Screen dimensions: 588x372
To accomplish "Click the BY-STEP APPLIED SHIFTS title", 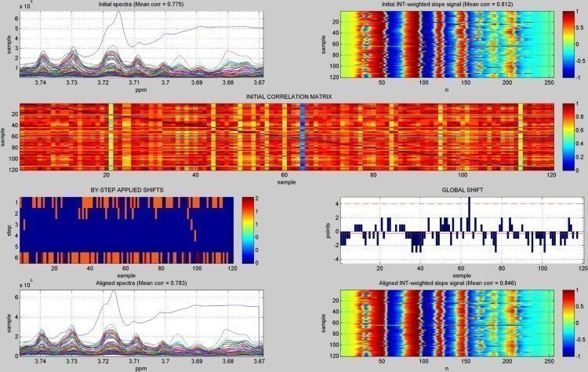I will click(x=125, y=191).
